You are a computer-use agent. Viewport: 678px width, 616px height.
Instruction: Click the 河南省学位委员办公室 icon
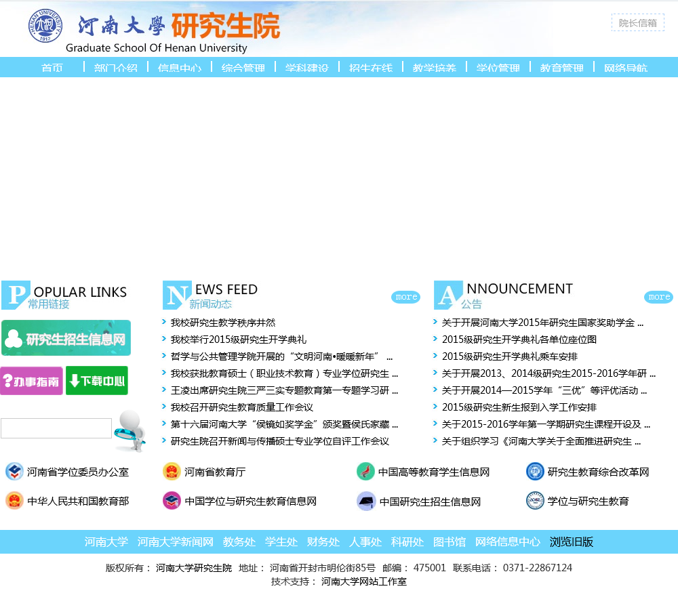tap(14, 472)
